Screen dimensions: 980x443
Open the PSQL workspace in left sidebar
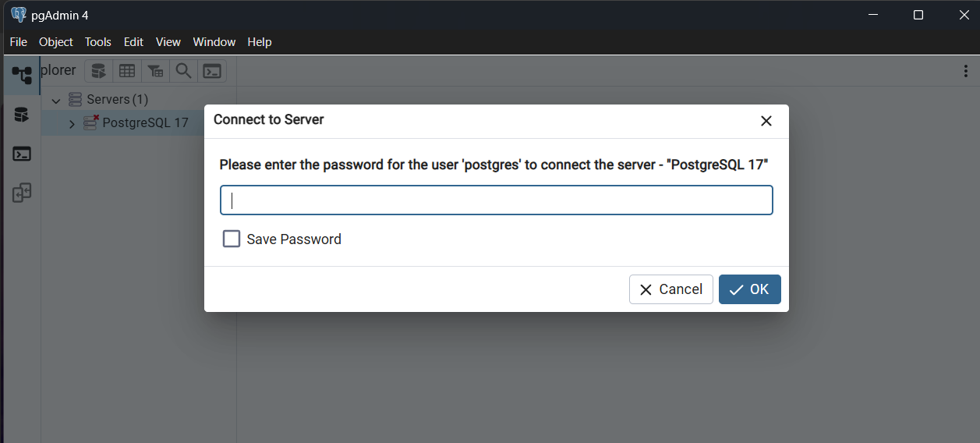click(22, 154)
